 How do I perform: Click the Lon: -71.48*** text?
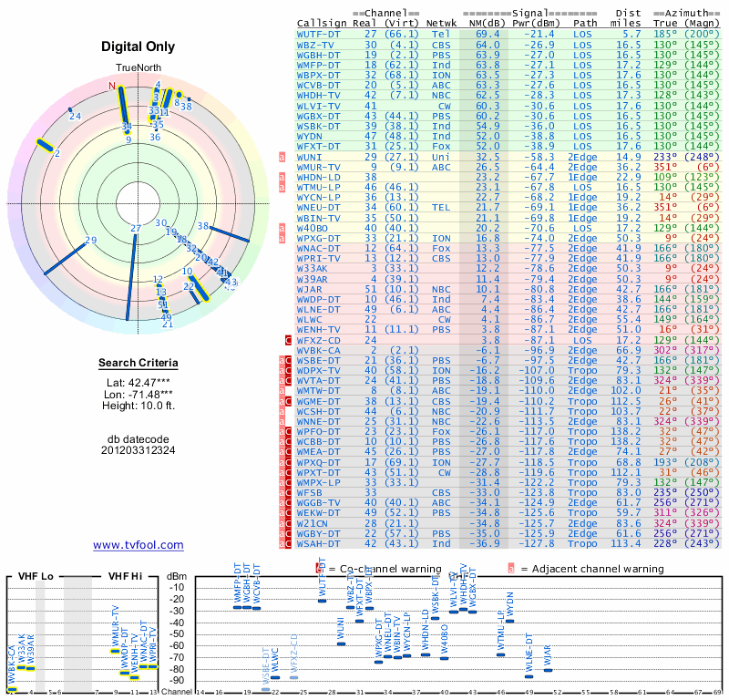click(139, 395)
